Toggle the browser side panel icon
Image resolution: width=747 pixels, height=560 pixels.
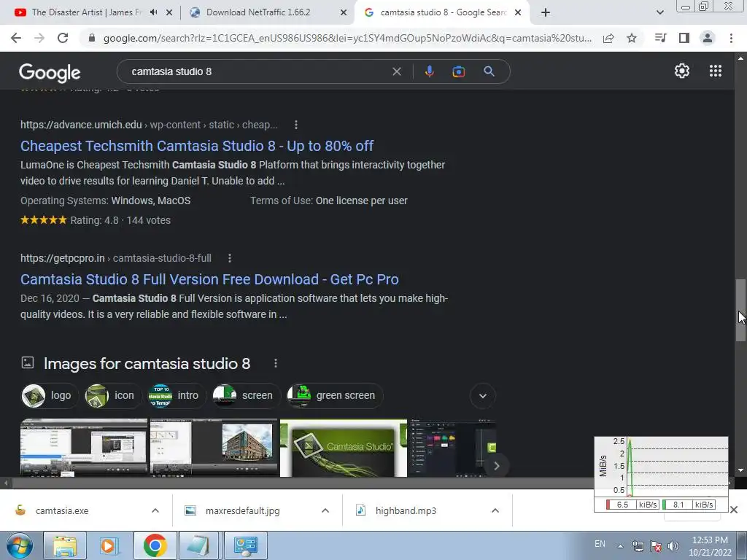tap(684, 38)
